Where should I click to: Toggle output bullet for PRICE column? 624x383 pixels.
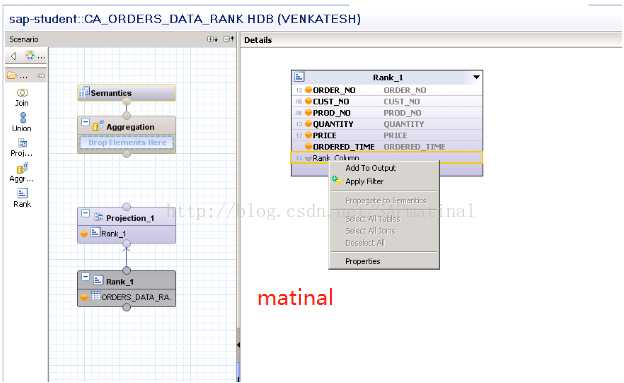coord(308,135)
